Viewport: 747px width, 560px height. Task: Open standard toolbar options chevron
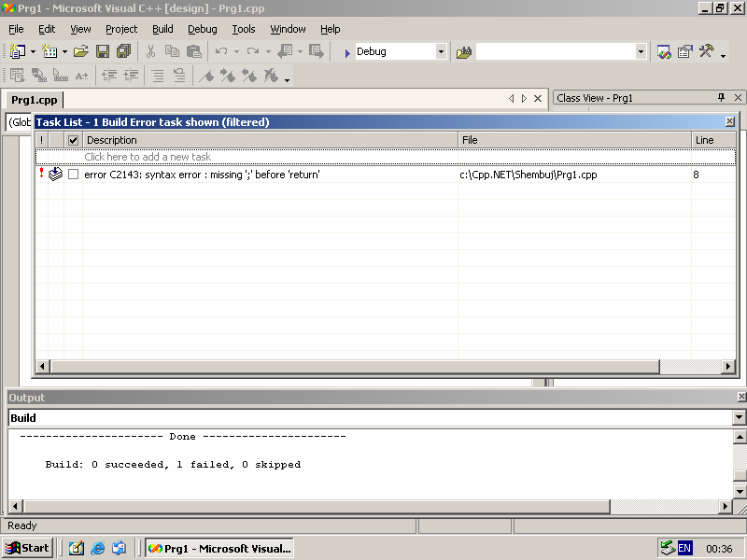click(723, 55)
